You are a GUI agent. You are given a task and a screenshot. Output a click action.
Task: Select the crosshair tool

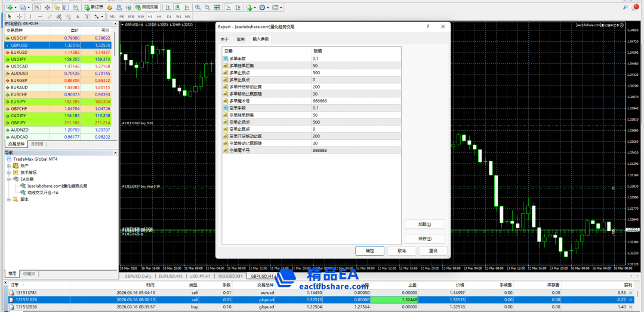19,17
